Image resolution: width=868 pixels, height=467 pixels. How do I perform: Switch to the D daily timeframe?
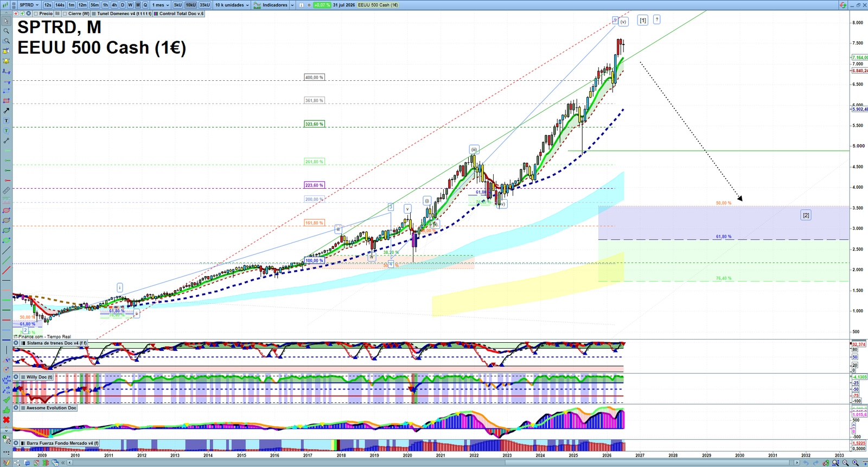[123, 5]
